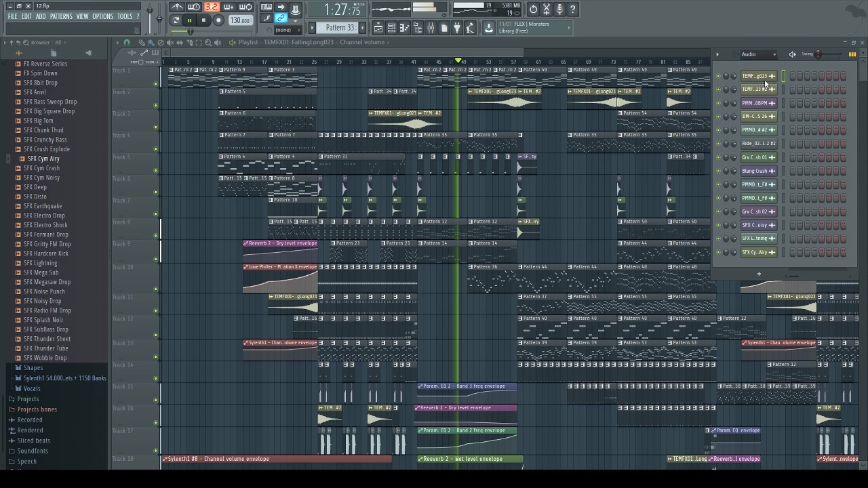Select the Grv C..sh 01 channel button
The width and height of the screenshot is (868, 488).
pyautogui.click(x=758, y=157)
